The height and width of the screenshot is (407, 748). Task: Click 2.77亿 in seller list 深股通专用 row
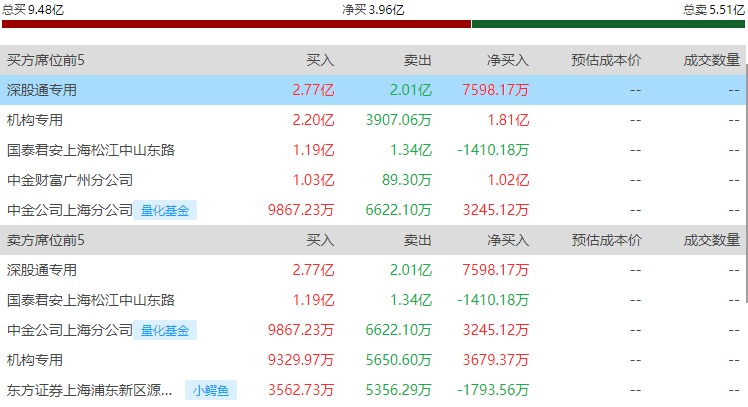point(313,270)
